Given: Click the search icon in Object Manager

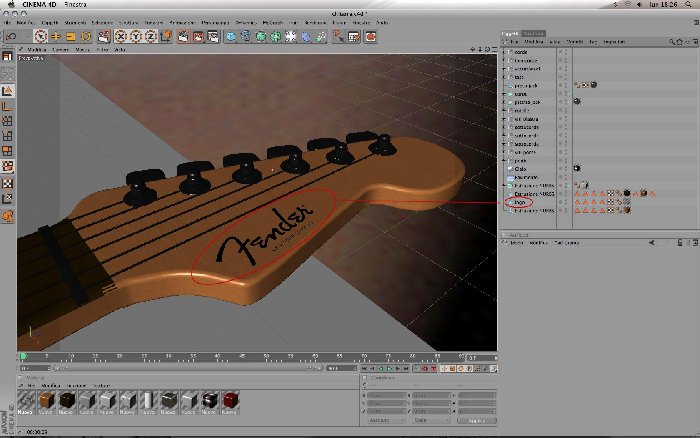Looking at the screenshot, I should pos(671,42).
